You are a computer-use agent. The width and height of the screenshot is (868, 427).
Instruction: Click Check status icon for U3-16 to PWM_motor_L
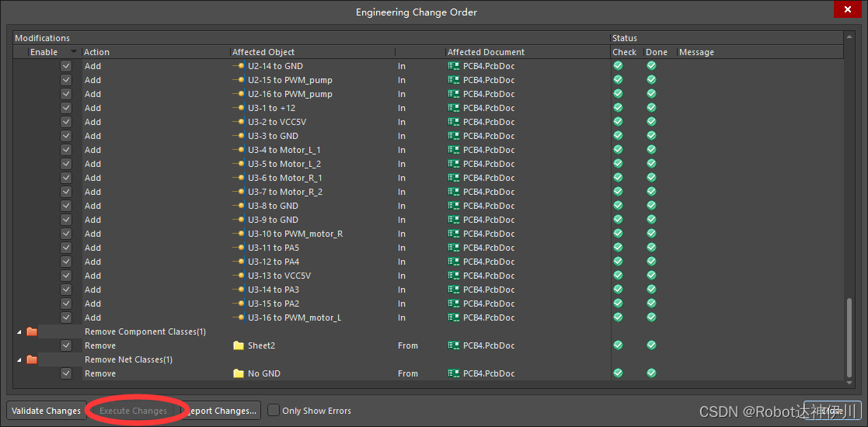pos(618,318)
